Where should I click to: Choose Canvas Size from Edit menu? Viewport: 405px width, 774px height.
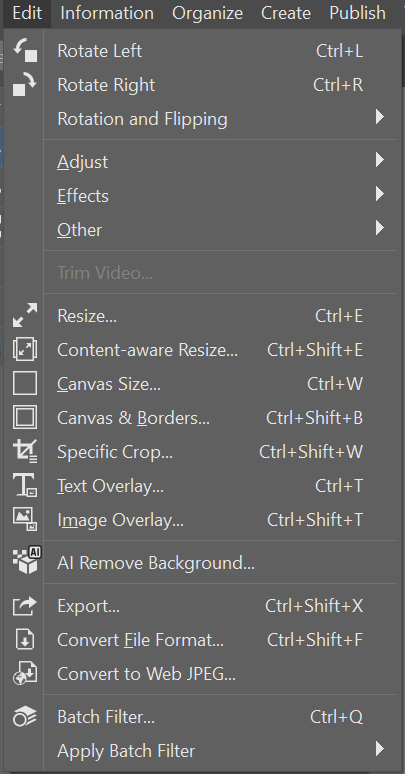point(220,384)
